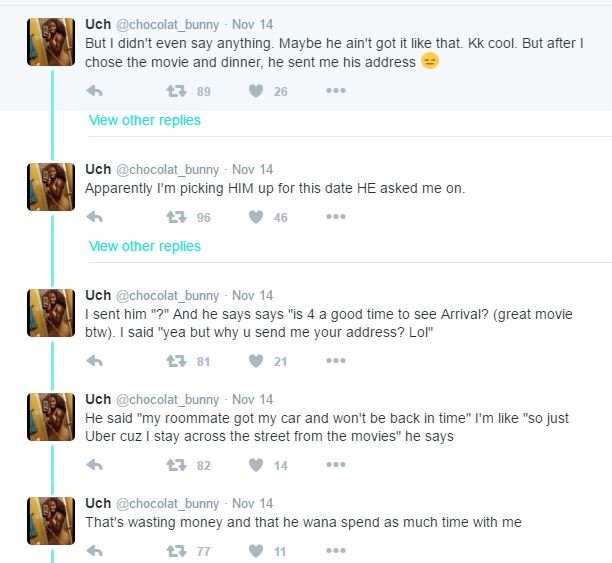
Task: View other replies under first tweet
Action: 145,120
